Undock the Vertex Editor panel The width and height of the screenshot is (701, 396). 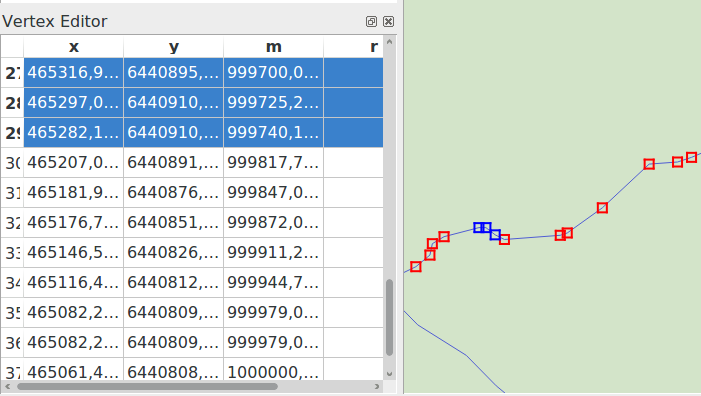pos(371,21)
